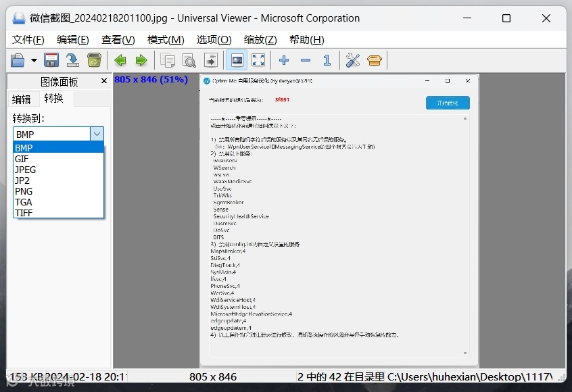Select JPEG in the format list
Viewport: 572px width, 392px height.
tap(58, 170)
